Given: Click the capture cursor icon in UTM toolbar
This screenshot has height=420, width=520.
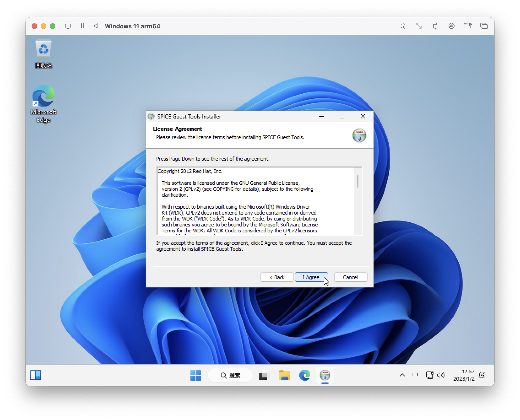Looking at the screenshot, I should pyautogui.click(x=403, y=26).
